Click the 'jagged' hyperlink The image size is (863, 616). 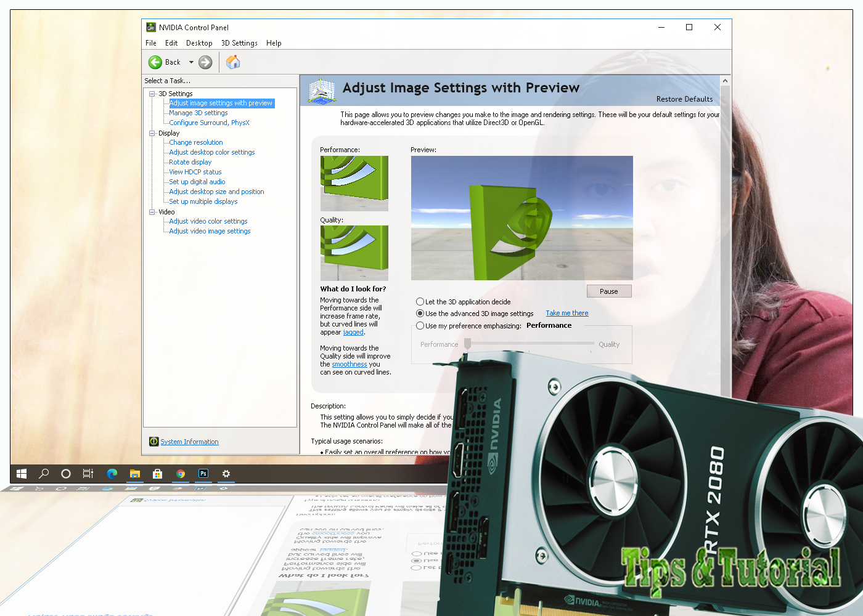353,332
